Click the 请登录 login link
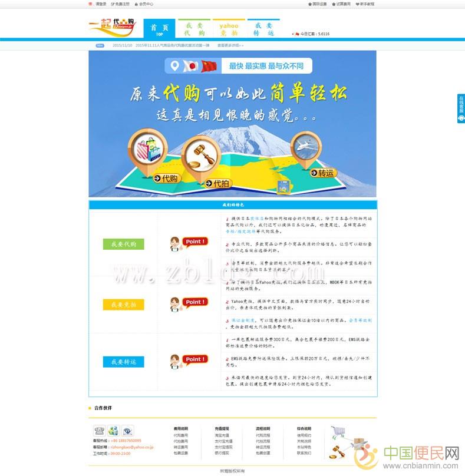This screenshot has width=465, height=476. pyautogui.click(x=100, y=4)
